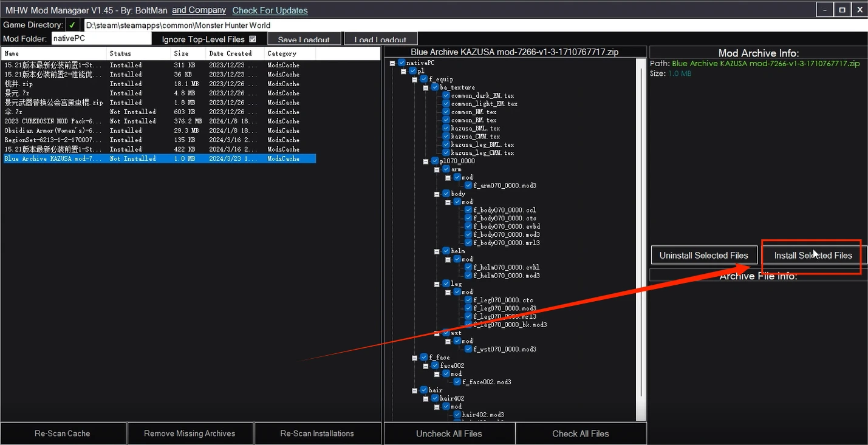
Task: Open the "and Company" link
Action: [x=199, y=10]
